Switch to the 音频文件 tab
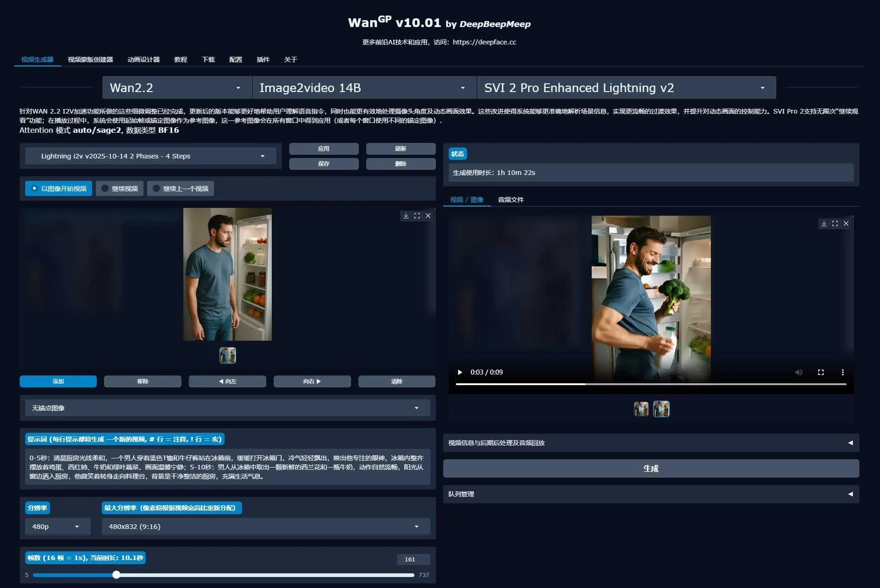The image size is (880, 588). click(511, 200)
